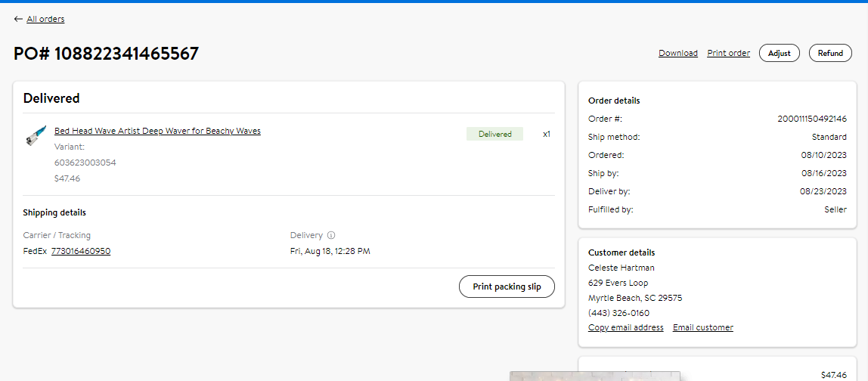Click the Fri, Aug 18 delivery time text
868x381 pixels.
click(x=330, y=251)
